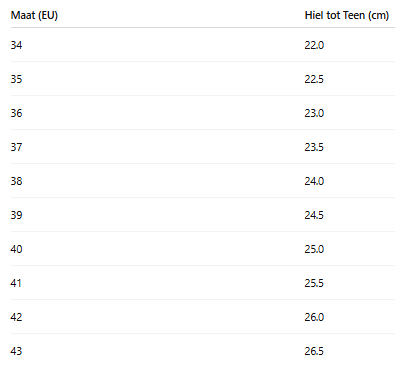Viewport: 395px width, 368px height.
Task: Click the 24.5 cm length value
Action: click(314, 215)
